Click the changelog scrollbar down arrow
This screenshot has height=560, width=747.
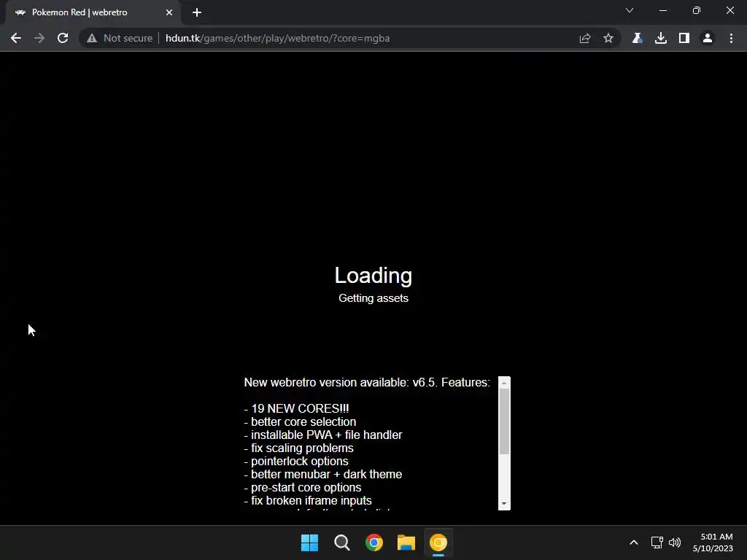tap(504, 504)
